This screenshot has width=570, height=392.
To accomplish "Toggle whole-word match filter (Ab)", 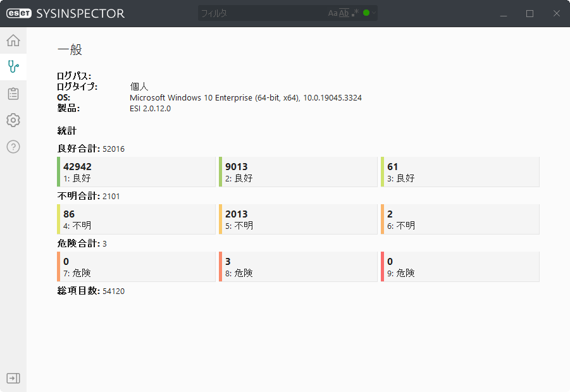I will click(344, 13).
